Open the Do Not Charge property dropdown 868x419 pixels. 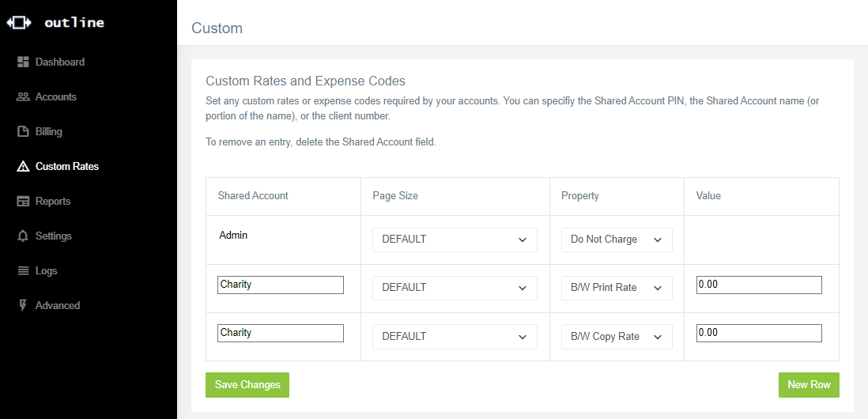click(x=617, y=240)
